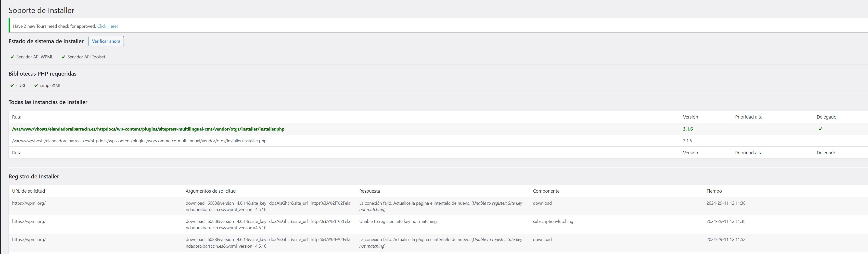Viewport: 868px width, 254px height.
Task: Click the URL de solicitud column header
Action: click(x=29, y=191)
